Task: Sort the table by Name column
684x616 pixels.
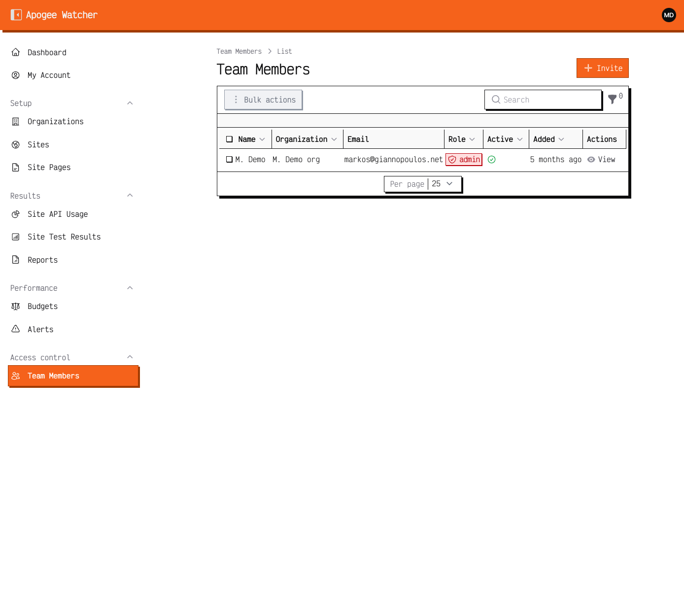Action: pos(251,139)
